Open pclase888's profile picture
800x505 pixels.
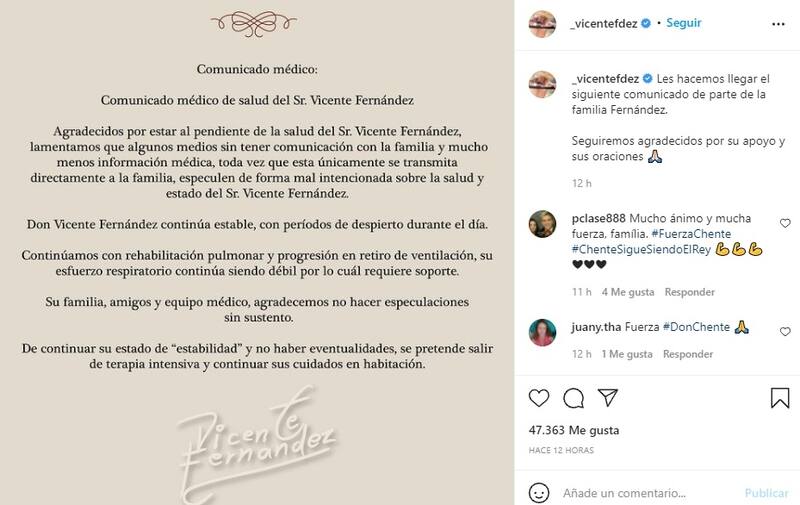pyautogui.click(x=542, y=224)
